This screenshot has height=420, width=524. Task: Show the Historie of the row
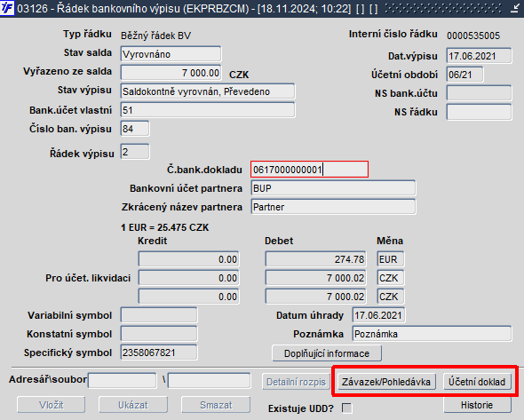[x=477, y=405]
